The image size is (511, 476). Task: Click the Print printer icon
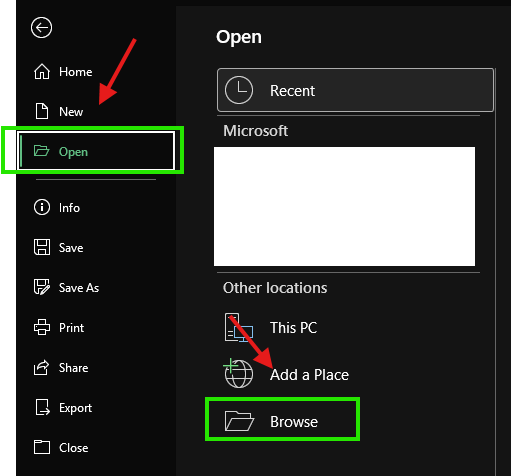pyautogui.click(x=42, y=327)
